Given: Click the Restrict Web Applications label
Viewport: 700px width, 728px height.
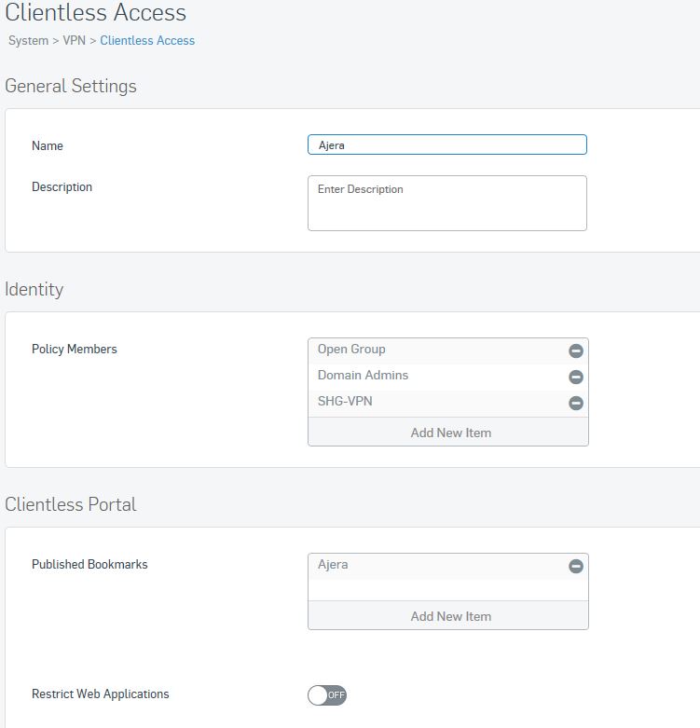Looking at the screenshot, I should [101, 694].
